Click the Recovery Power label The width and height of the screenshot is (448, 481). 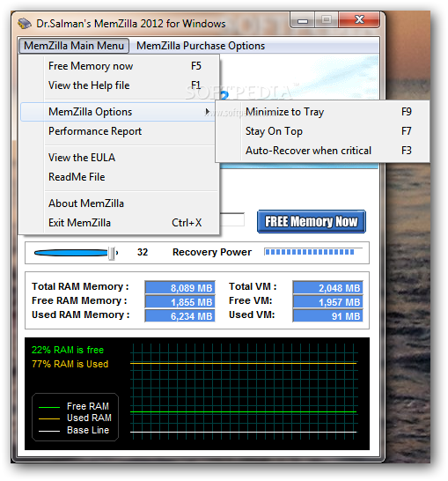tap(212, 252)
